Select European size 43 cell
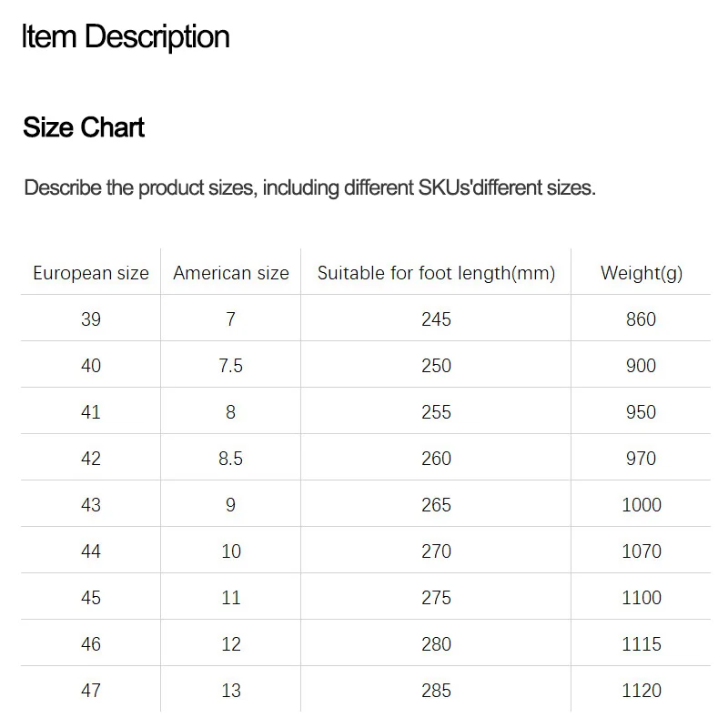 [x=91, y=505]
